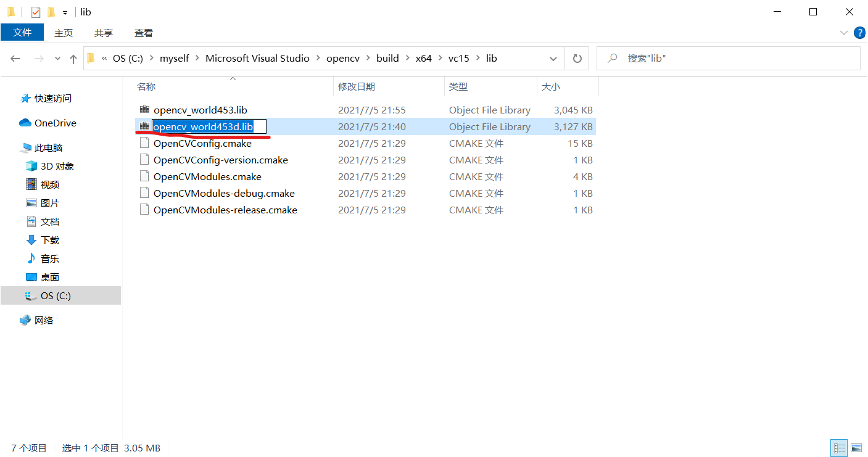
Task: Click the opencv_world453d.lib rename text box
Action: pos(209,126)
